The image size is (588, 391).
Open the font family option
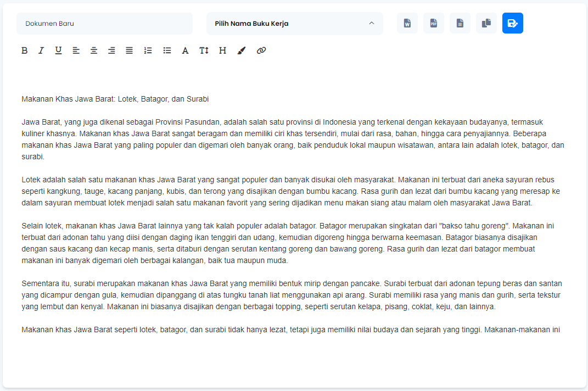pyautogui.click(x=185, y=51)
